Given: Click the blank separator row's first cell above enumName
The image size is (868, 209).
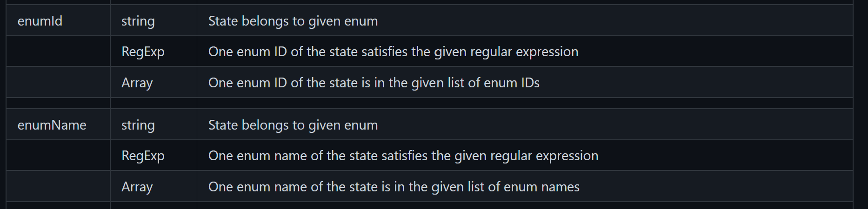Looking at the screenshot, I should [x=58, y=103].
